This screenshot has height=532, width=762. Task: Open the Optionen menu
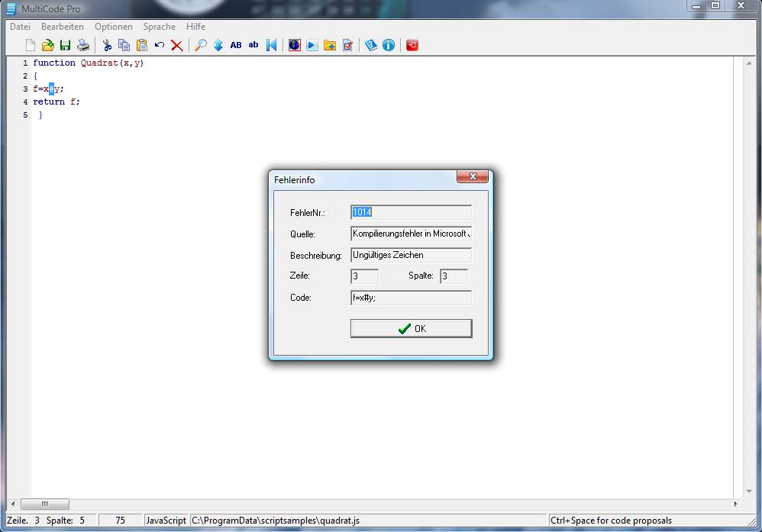[x=113, y=27]
